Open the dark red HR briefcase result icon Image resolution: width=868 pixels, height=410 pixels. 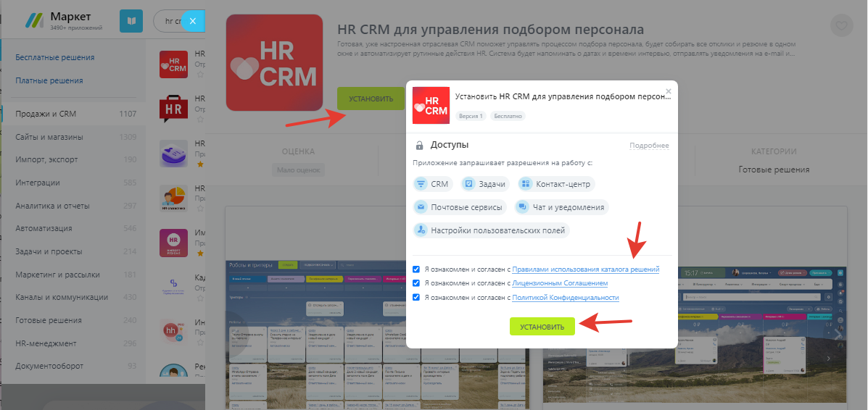click(173, 108)
